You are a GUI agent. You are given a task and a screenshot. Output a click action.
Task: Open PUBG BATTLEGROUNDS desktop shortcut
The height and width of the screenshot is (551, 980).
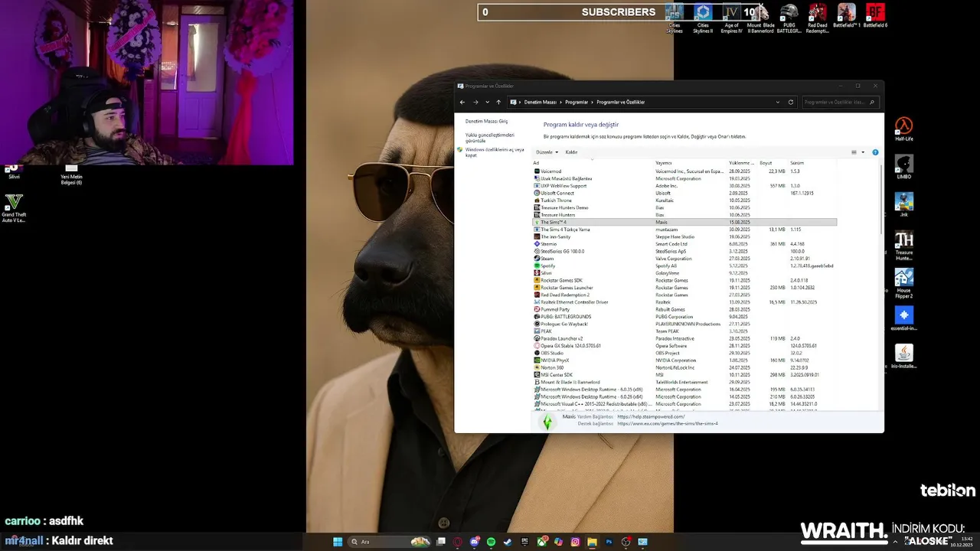[789, 19]
